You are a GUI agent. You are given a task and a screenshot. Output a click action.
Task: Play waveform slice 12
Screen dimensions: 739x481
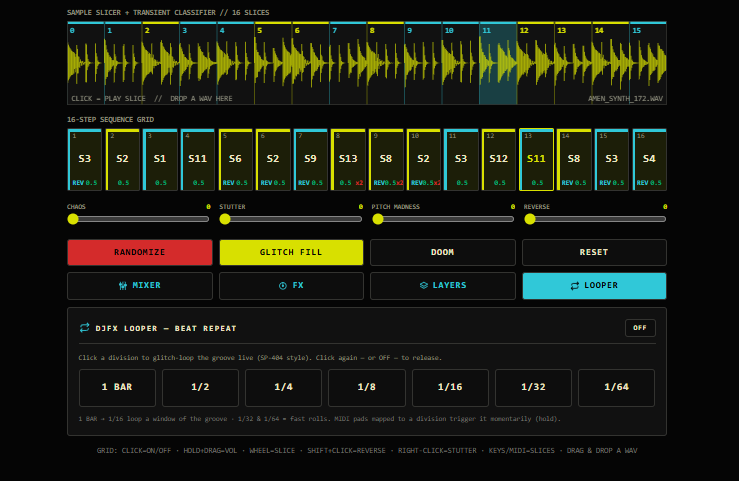pyautogui.click(x=535, y=63)
